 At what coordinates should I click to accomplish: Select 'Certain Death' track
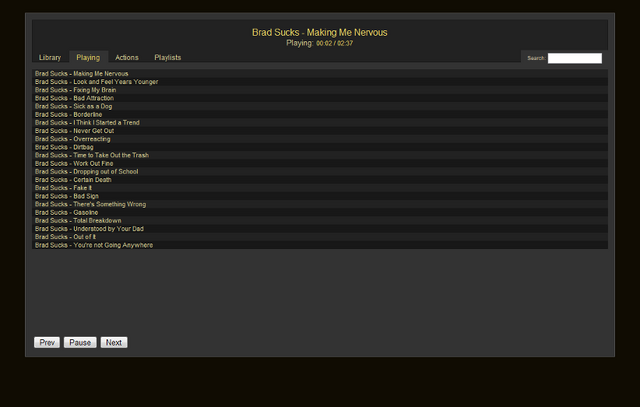point(320,180)
